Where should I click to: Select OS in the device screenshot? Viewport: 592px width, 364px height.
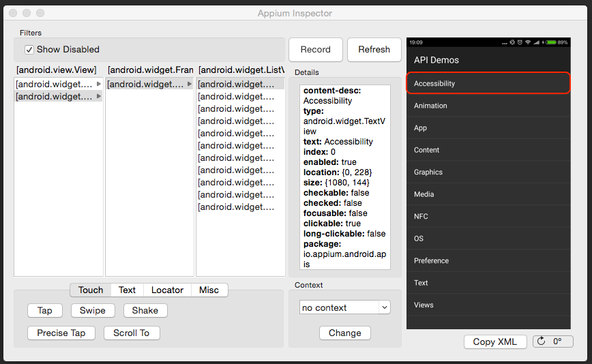(488, 239)
